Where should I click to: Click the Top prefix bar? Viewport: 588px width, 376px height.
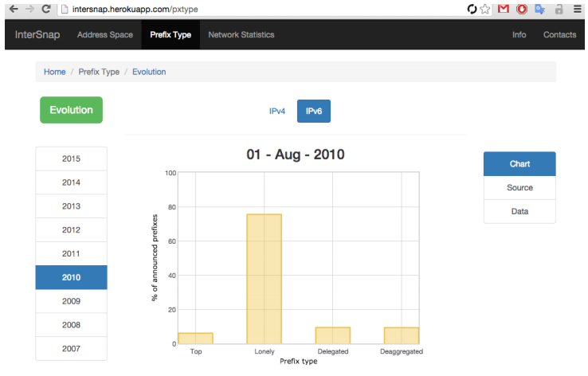pos(195,338)
